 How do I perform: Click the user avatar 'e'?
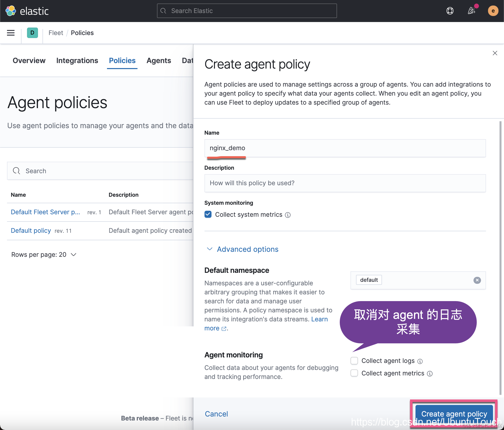493,11
